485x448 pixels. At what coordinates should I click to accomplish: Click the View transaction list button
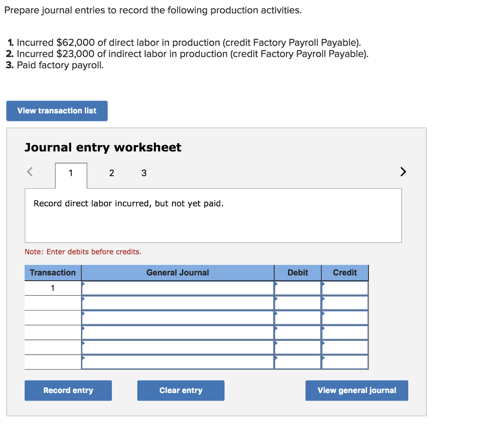pyautogui.click(x=57, y=111)
